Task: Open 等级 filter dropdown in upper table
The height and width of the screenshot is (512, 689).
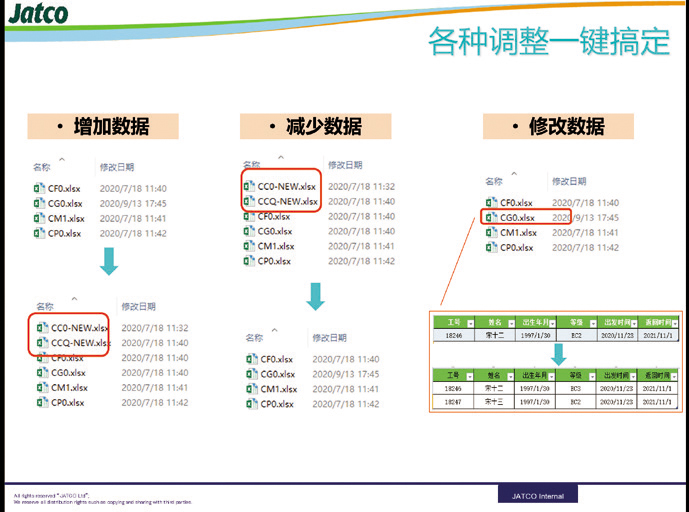Action: [592, 323]
